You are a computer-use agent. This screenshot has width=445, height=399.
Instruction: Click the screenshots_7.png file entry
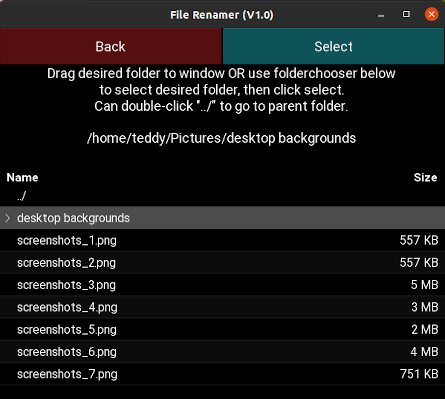click(x=222, y=374)
